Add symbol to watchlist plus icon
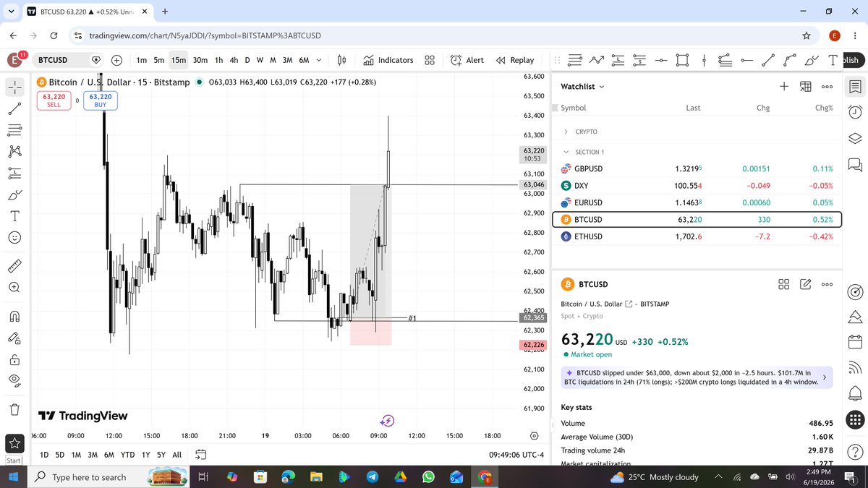The height and width of the screenshot is (488, 868). [x=784, y=86]
